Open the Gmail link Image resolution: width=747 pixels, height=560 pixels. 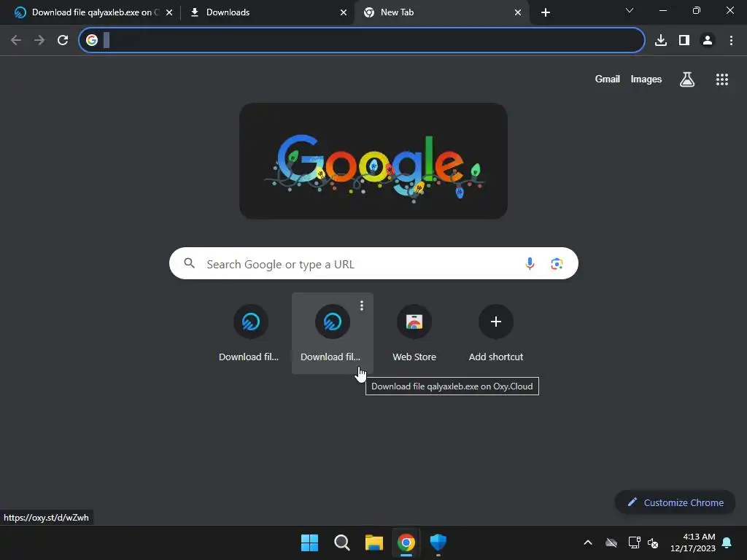[x=607, y=79]
